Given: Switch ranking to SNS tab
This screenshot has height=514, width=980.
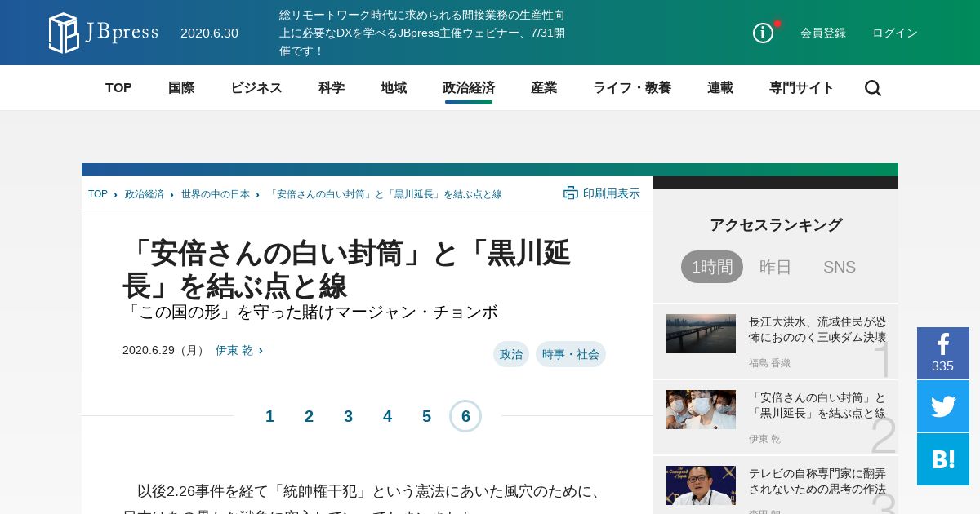Looking at the screenshot, I should tap(840, 267).
